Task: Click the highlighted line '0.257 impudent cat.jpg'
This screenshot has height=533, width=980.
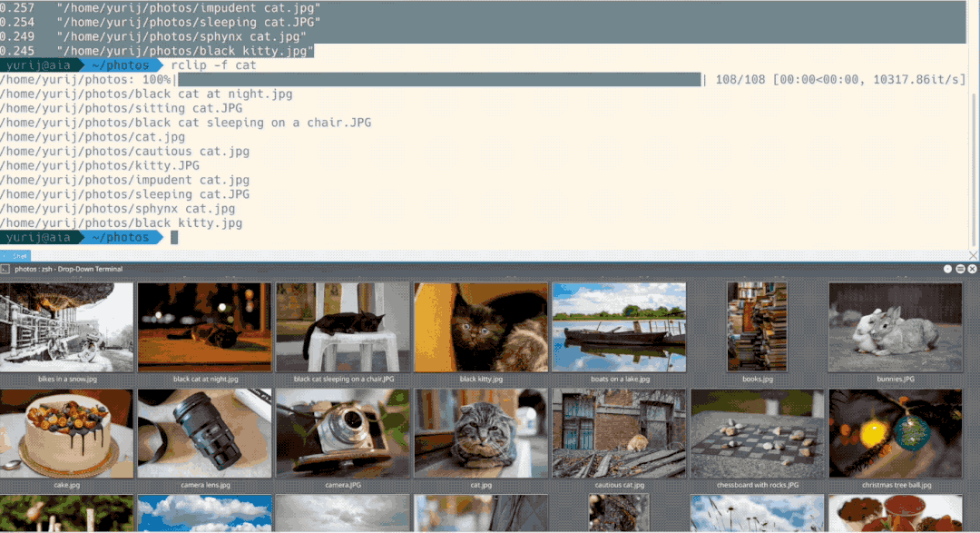Action: coord(160,8)
